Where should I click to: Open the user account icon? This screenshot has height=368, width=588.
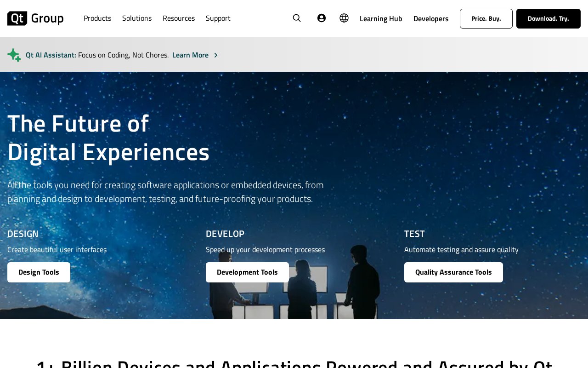coord(322,18)
